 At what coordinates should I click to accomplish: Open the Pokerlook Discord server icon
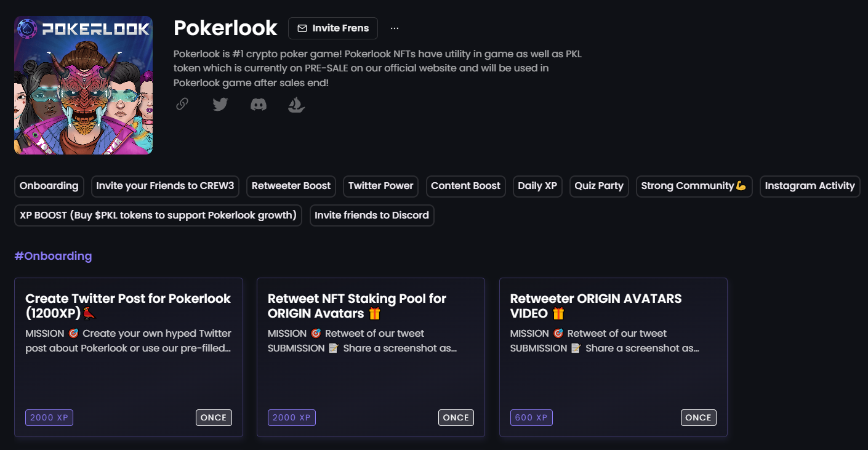pyautogui.click(x=259, y=105)
